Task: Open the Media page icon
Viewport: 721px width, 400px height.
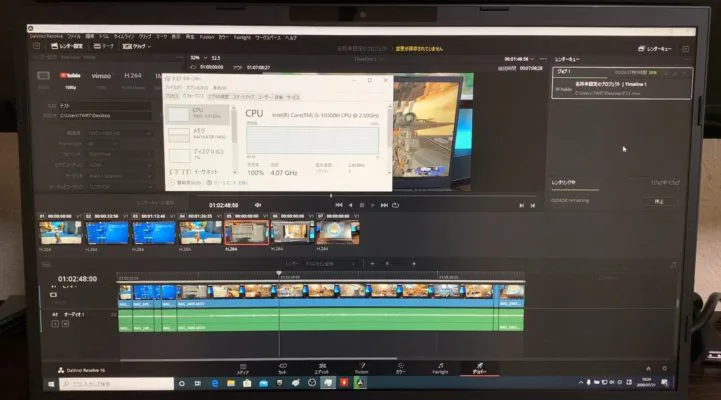Action: coord(243,369)
